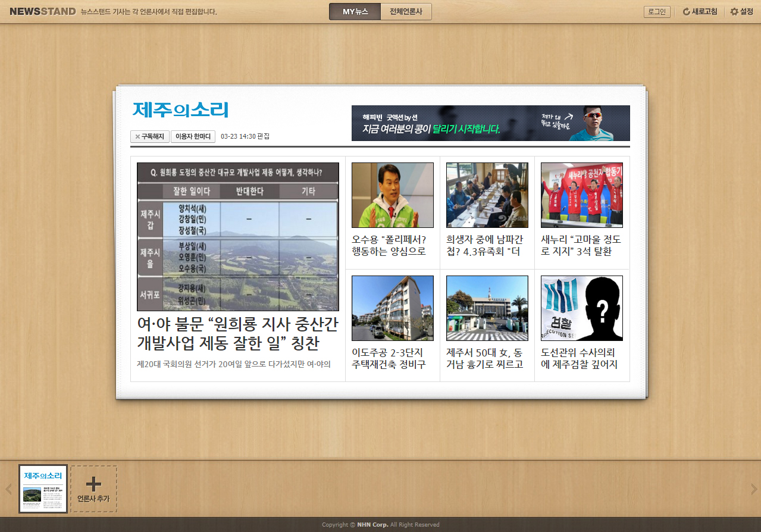The height and width of the screenshot is (532, 761).
Task: Click the left arrow in publisher tray
Action: (8, 489)
